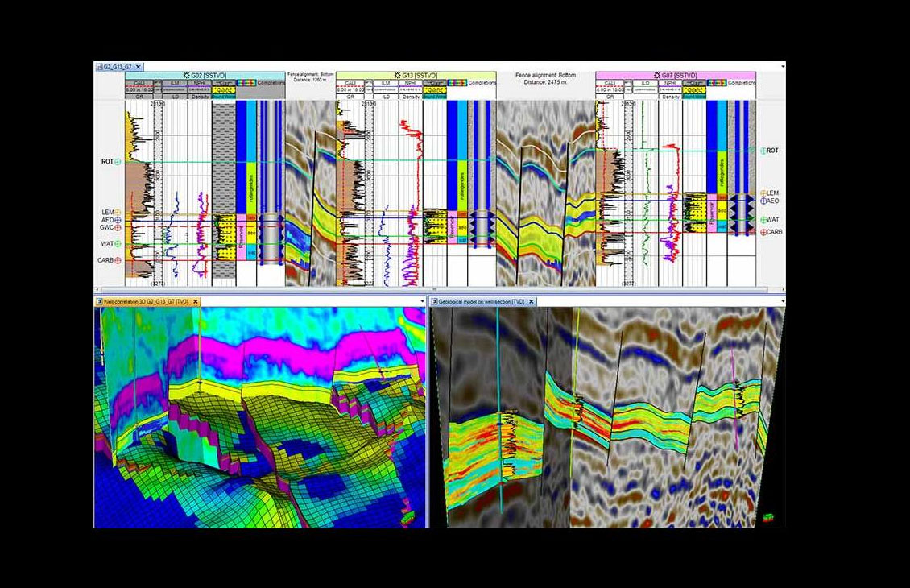This screenshot has width=910, height=588.
Task: Switch to the G2_G13_G7 tab
Action: tap(114, 67)
